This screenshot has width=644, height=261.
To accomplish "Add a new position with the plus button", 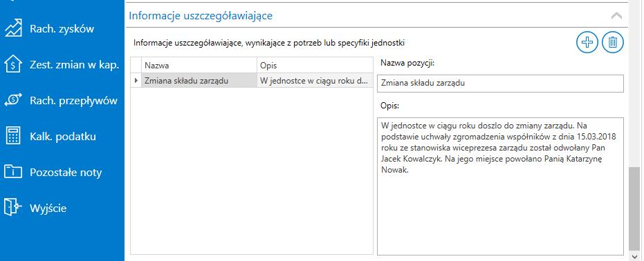I will [587, 42].
